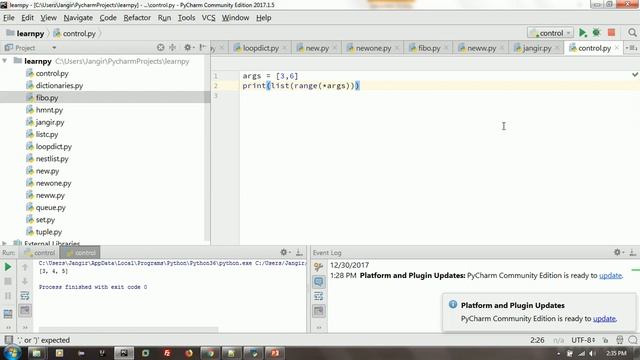Click the inspector hector icon in status bar
Image resolution: width=640 pixels, height=360 pixels.
pos(620,340)
